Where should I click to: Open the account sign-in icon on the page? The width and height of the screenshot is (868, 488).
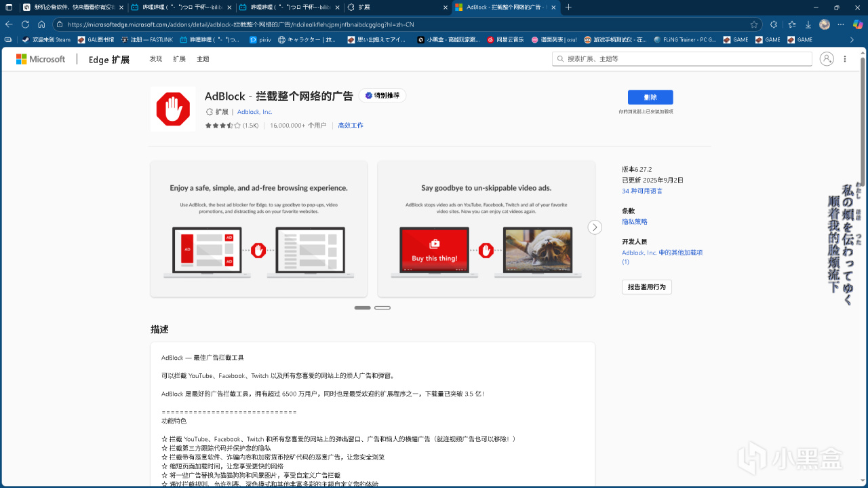pos(827,59)
